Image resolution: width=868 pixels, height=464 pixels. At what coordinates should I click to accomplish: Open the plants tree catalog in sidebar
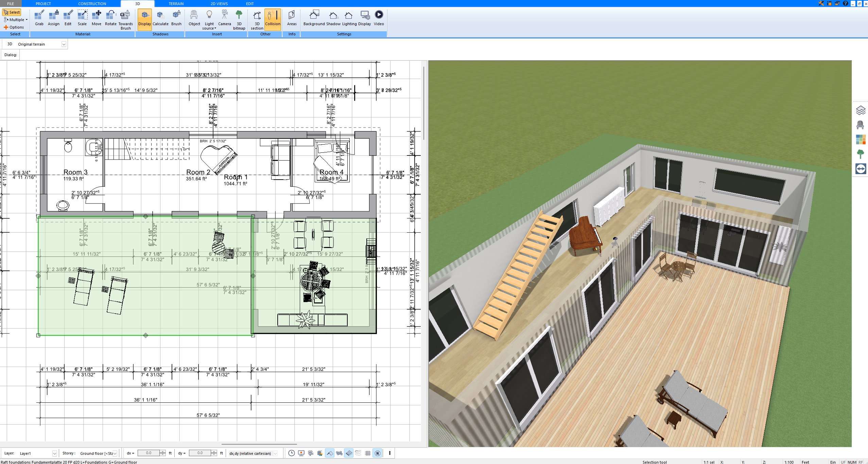coord(861,154)
